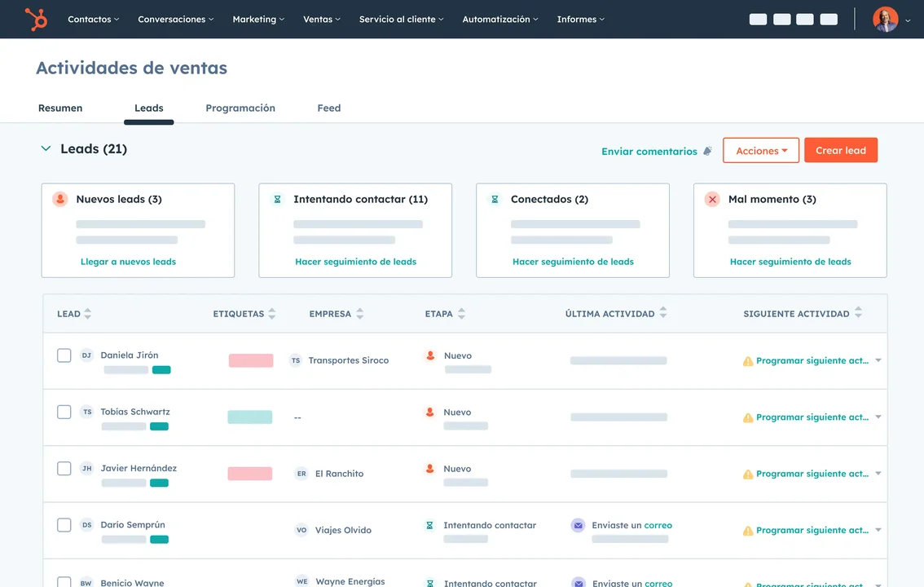Click the megaphone icon beside Enviar comentarios
924x587 pixels.
(708, 151)
